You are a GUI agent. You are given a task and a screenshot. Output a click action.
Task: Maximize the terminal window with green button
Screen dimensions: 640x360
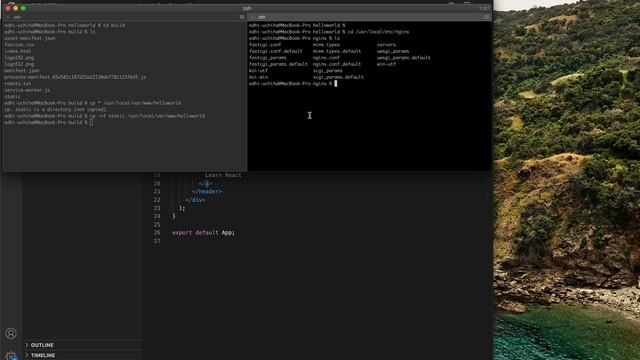tap(24, 8)
